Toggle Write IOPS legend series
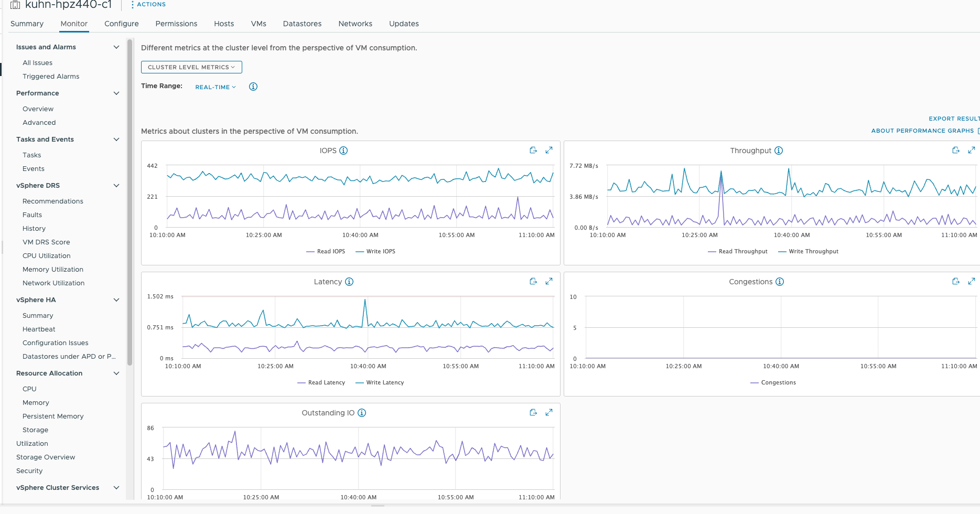 coord(375,251)
